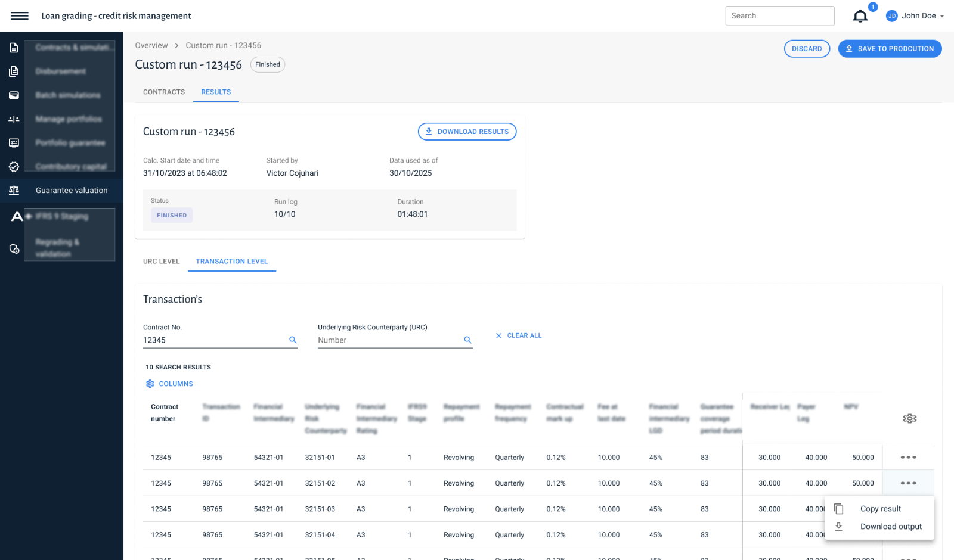Open the Portfolio guarantee sidebar icon
Image resolution: width=954 pixels, height=560 pixels.
click(x=14, y=143)
